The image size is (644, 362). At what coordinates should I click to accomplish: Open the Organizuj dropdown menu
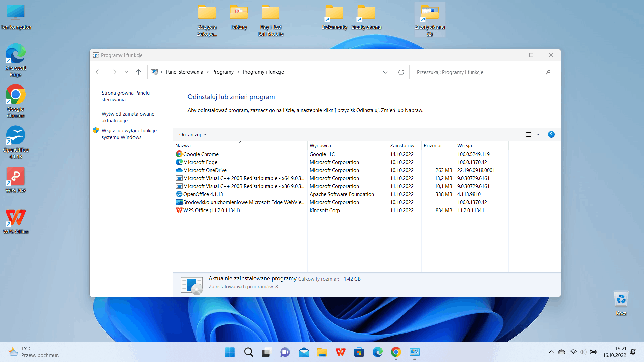(x=193, y=135)
